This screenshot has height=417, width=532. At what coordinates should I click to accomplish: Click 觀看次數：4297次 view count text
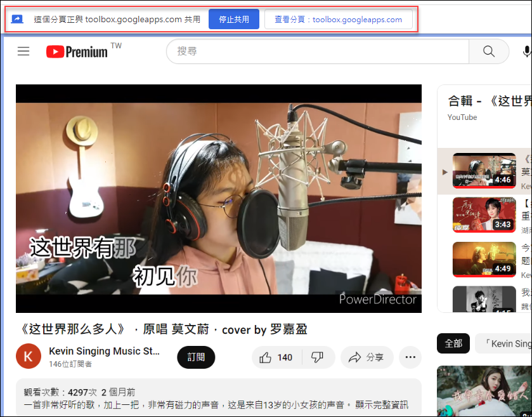[60, 392]
